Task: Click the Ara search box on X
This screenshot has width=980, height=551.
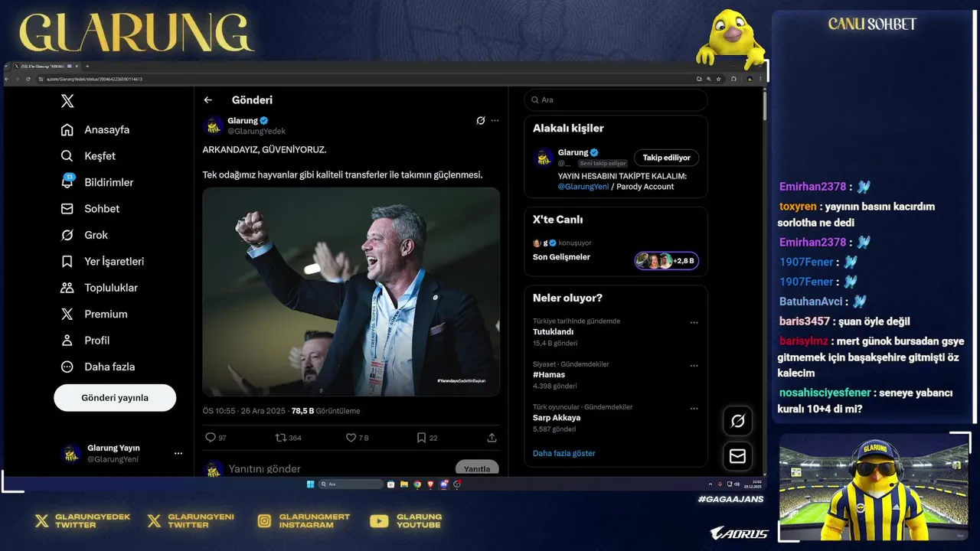Action: [616, 100]
